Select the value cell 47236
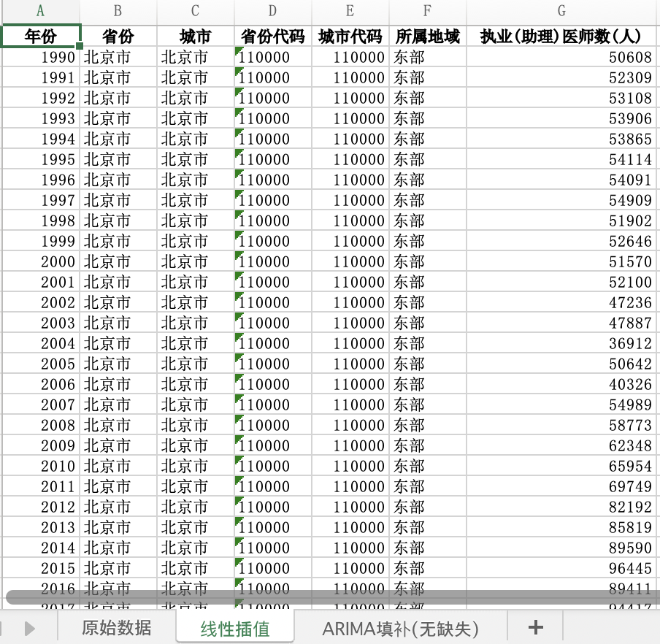The height and width of the screenshot is (644, 660). [561, 302]
